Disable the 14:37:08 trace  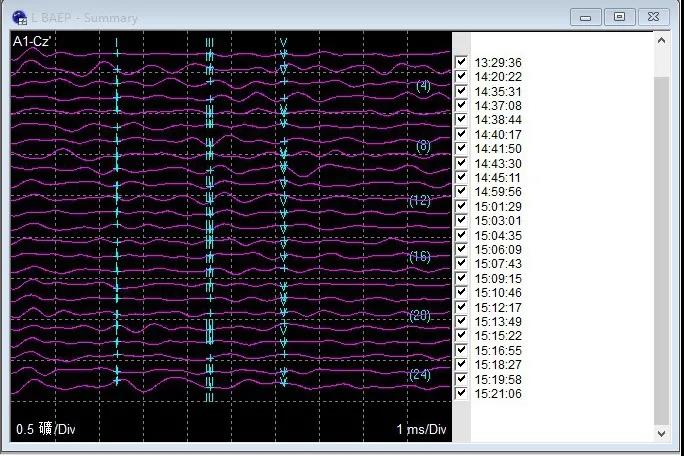tap(461, 105)
